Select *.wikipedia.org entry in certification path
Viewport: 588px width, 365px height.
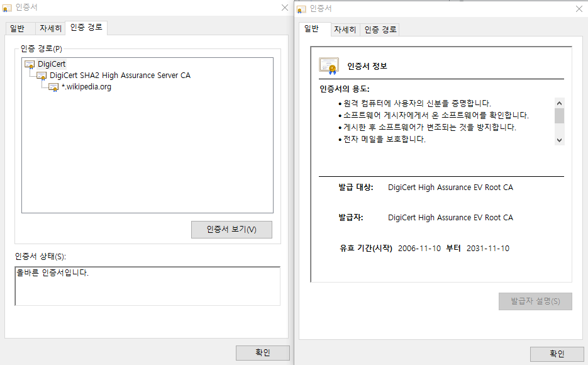tap(86, 87)
